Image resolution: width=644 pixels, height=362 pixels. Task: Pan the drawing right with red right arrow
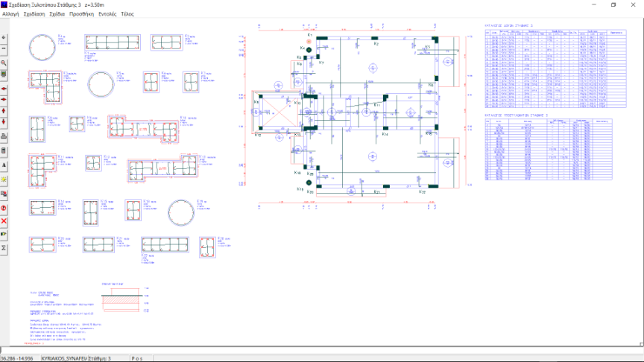(4, 99)
